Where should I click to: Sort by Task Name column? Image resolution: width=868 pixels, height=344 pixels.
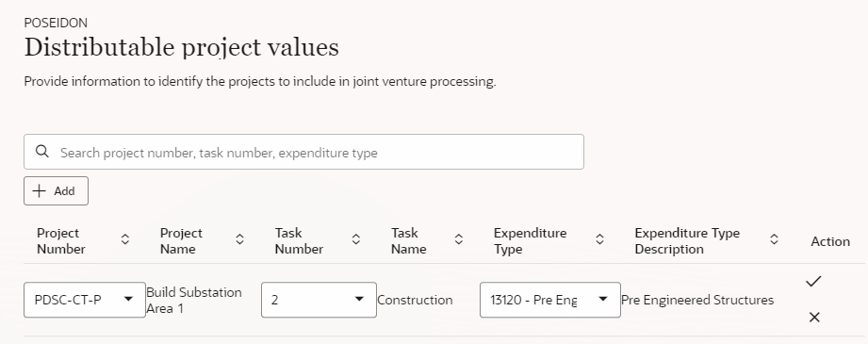coord(458,239)
